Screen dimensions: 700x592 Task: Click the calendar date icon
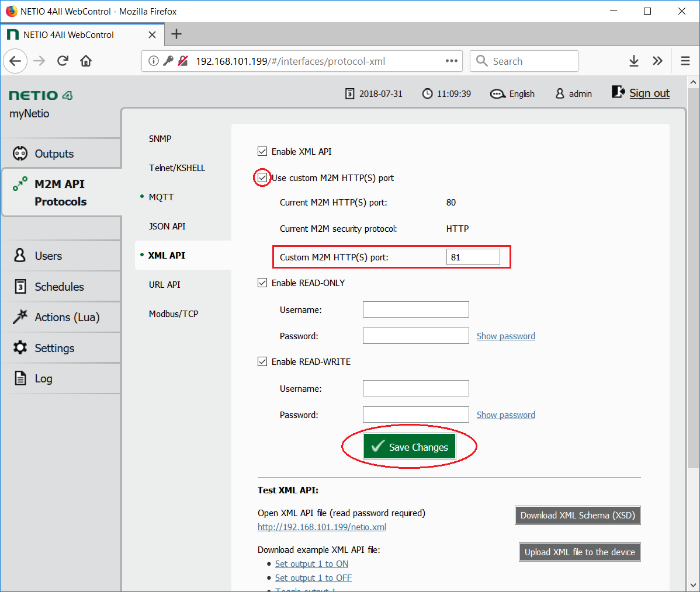coord(350,93)
